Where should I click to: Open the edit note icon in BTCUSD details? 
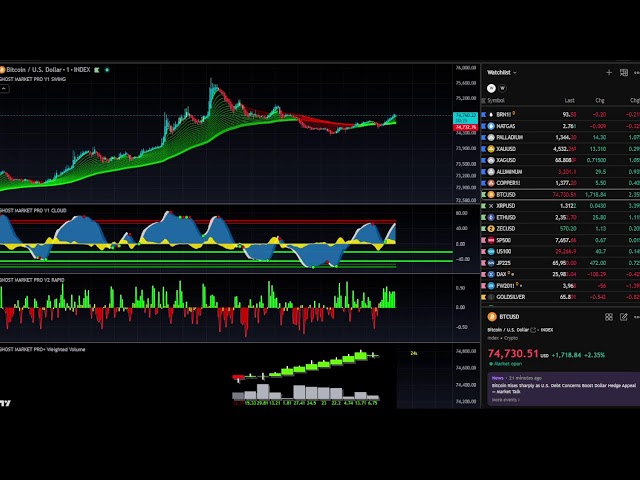[624, 317]
